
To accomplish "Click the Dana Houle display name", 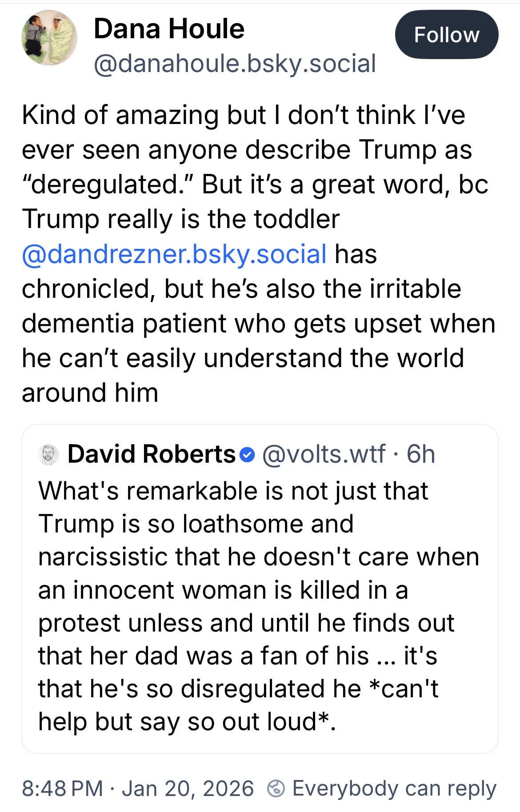I will 169,29.
